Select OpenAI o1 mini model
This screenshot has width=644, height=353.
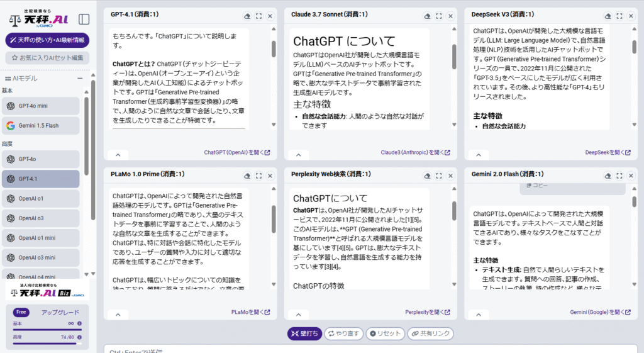[x=41, y=238]
